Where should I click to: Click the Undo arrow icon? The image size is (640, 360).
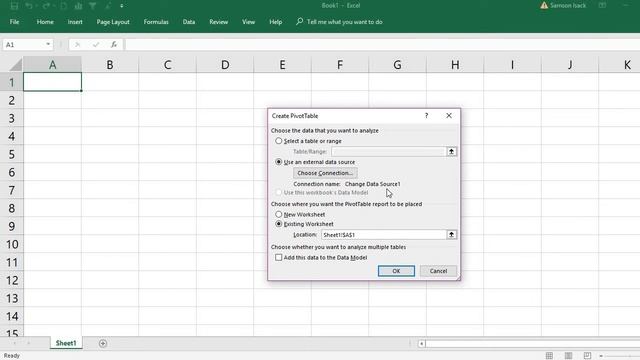tap(29, 6)
